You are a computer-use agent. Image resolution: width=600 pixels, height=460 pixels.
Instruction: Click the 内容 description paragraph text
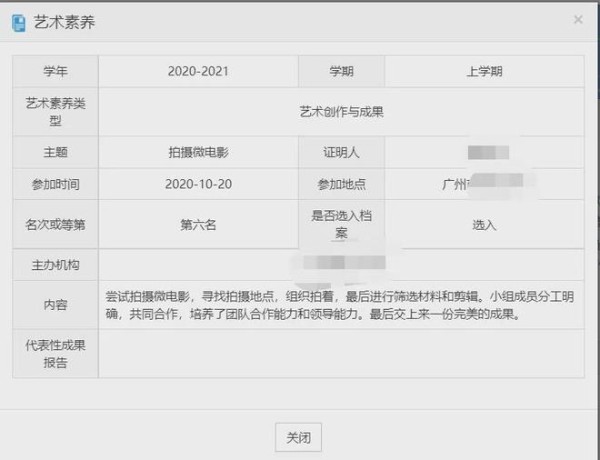click(340, 305)
